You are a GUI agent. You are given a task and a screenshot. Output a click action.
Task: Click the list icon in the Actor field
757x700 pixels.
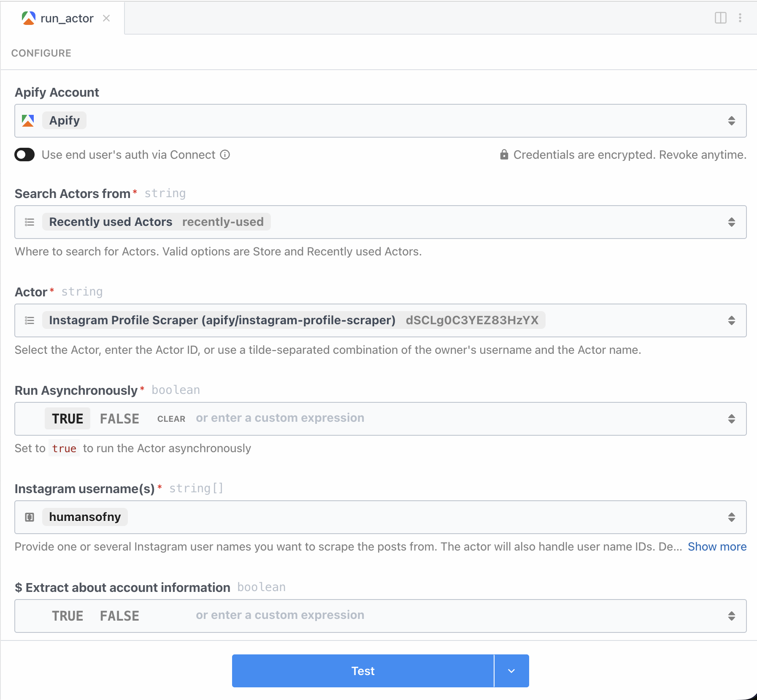tap(30, 320)
